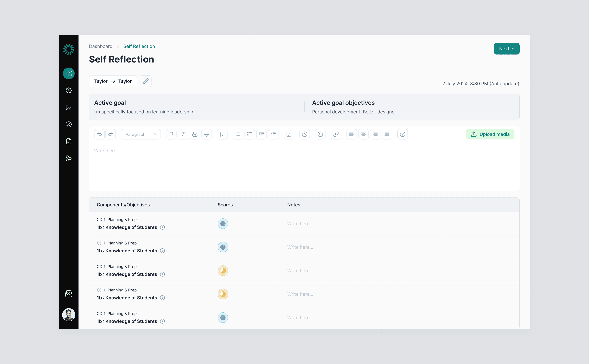
Task: Click the user avatar photo
Action: point(69,315)
